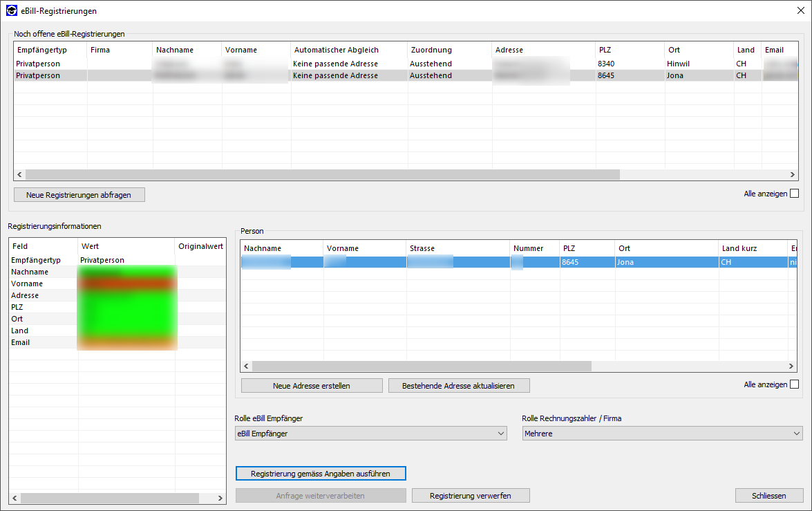The width and height of the screenshot is (812, 511).
Task: Tick 'Alle anzeigen' checkbox in Person section
Action: tap(794, 384)
